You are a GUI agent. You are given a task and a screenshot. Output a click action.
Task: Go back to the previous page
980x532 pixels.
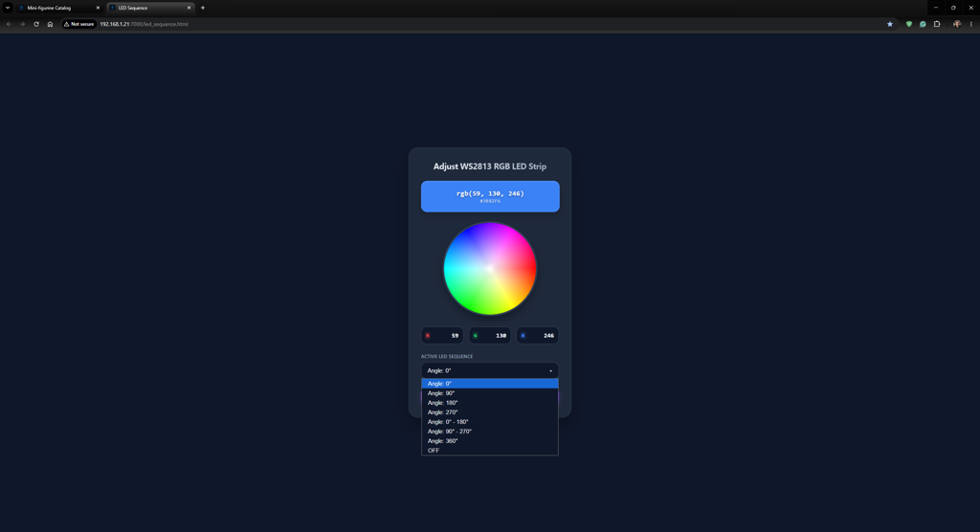[x=9, y=24]
